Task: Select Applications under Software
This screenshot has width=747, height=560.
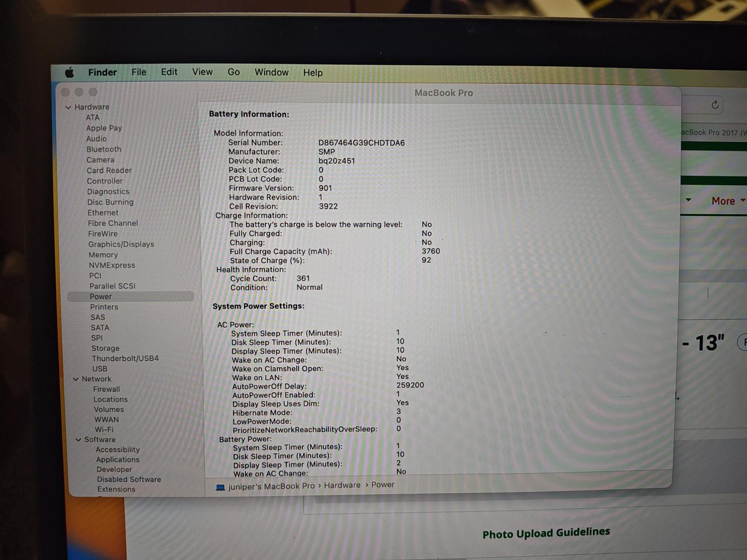Action: [118, 459]
